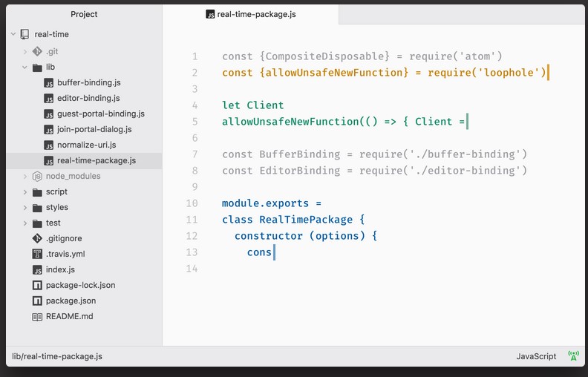Click the JS icon beside editor-binding.js
This screenshot has width=588, height=377.
(49, 99)
